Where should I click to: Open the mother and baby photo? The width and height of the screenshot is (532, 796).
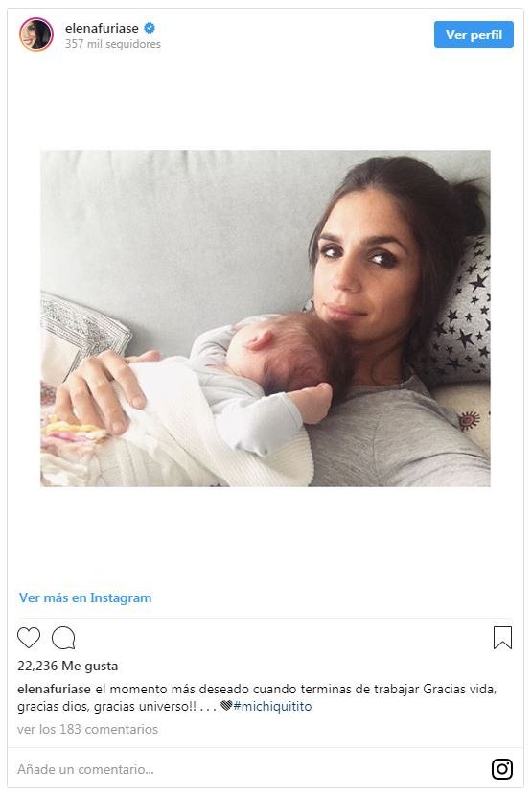(x=266, y=318)
